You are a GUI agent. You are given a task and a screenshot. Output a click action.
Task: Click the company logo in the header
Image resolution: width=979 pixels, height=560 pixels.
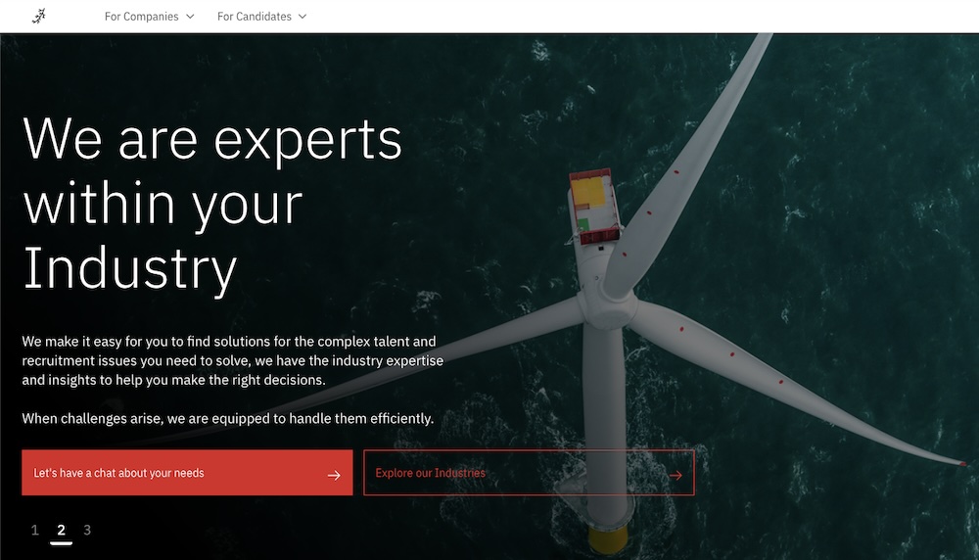point(38,16)
